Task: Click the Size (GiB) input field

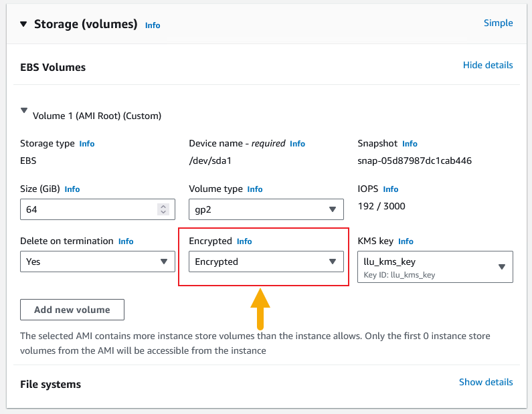Action: click(87, 209)
